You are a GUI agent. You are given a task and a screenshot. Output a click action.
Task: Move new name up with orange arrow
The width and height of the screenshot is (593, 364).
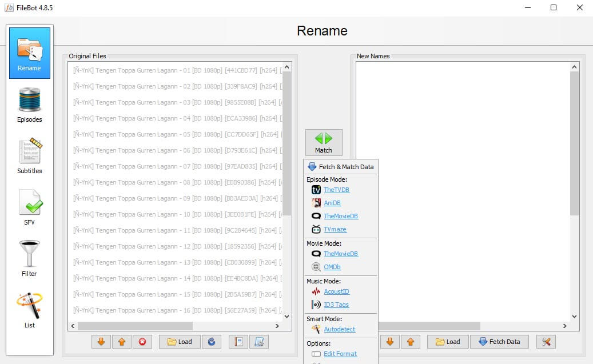(411, 342)
